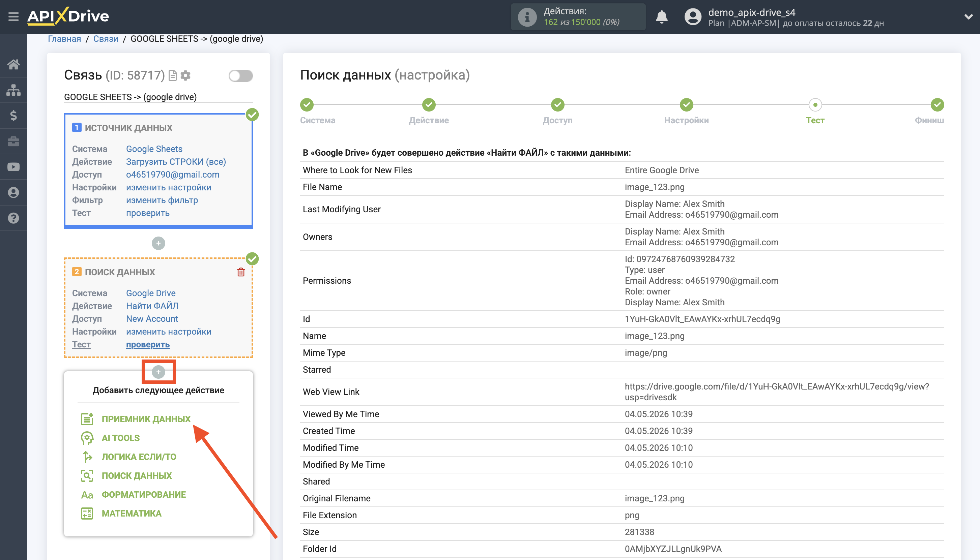980x560 pixels.
Task: Click Загрузить СТРОКИ (все) action link
Action: coord(176,161)
